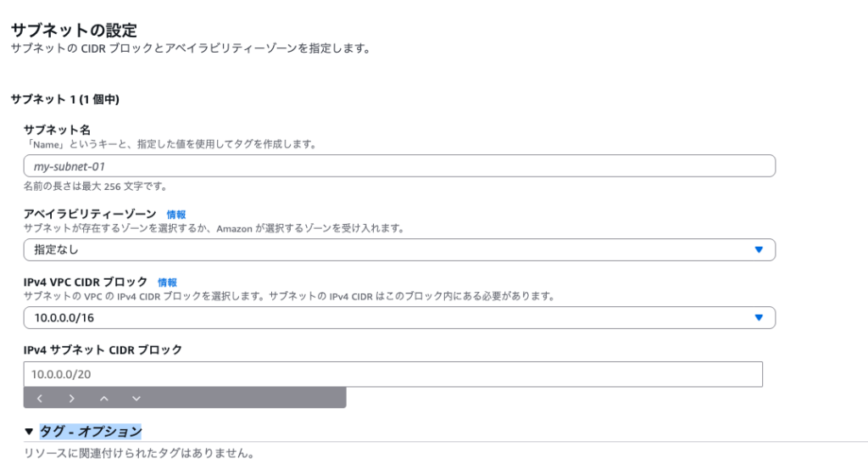The height and width of the screenshot is (464, 868).
Task: Click the IPv4 サブネット CIDR ブロック label
Action: [103, 349]
